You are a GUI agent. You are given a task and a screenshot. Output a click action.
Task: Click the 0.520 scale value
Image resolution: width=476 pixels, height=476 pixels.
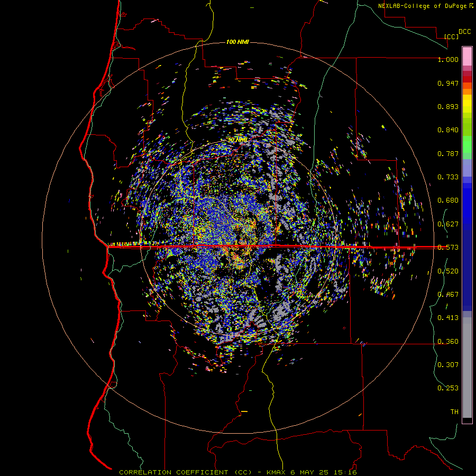click(x=448, y=271)
